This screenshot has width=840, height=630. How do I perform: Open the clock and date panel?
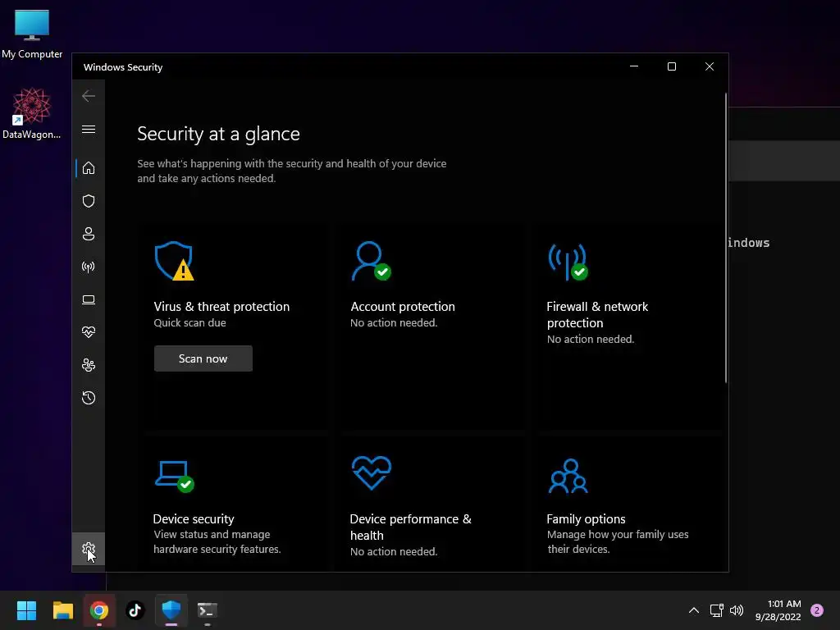(778, 610)
